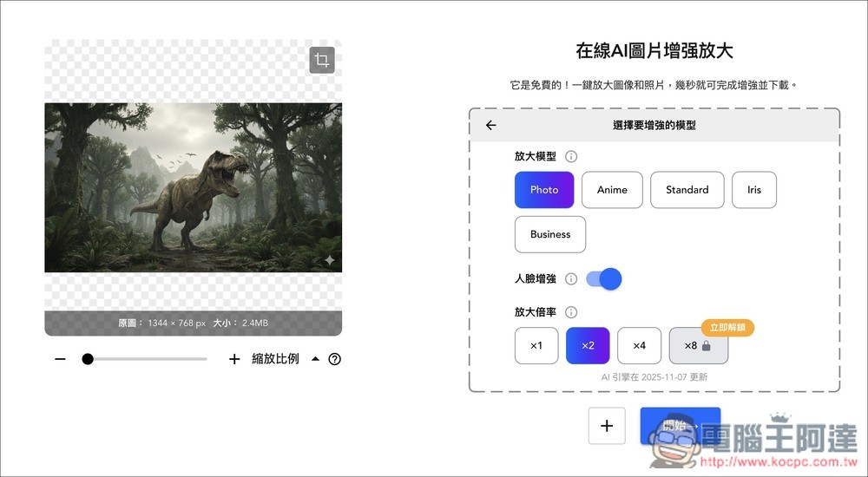The image size is (868, 477).
Task: Click the 立即解鎖 unlock badge
Action: click(727, 328)
